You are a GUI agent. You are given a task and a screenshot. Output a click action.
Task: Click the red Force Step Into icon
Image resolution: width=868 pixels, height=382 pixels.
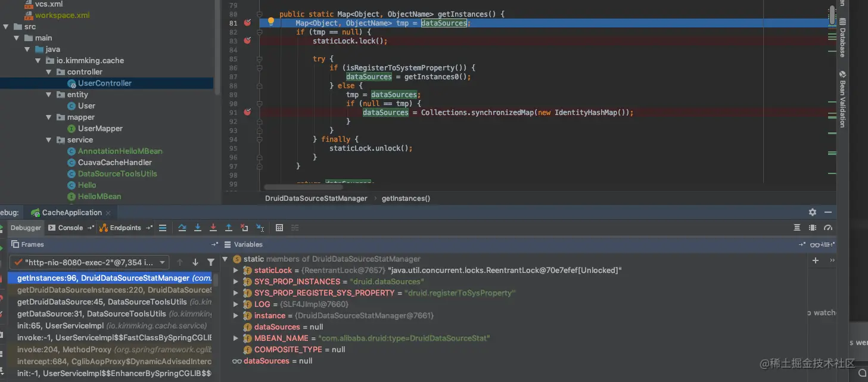(213, 228)
